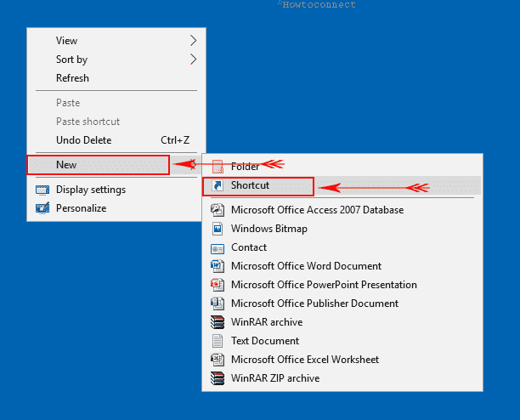Image resolution: width=520 pixels, height=420 pixels.
Task: Click the PowerPoint Presentation icon
Action: click(x=218, y=285)
